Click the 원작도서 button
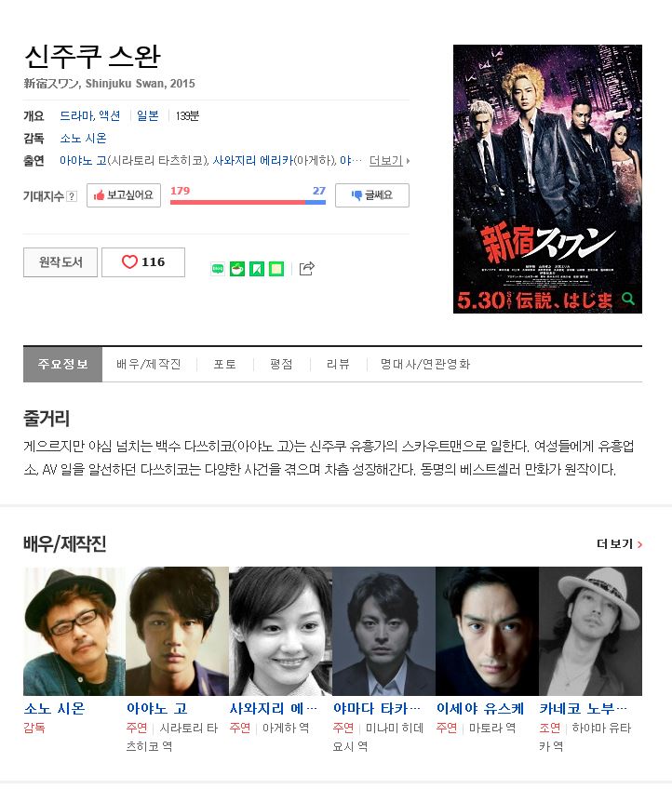 click(x=60, y=262)
